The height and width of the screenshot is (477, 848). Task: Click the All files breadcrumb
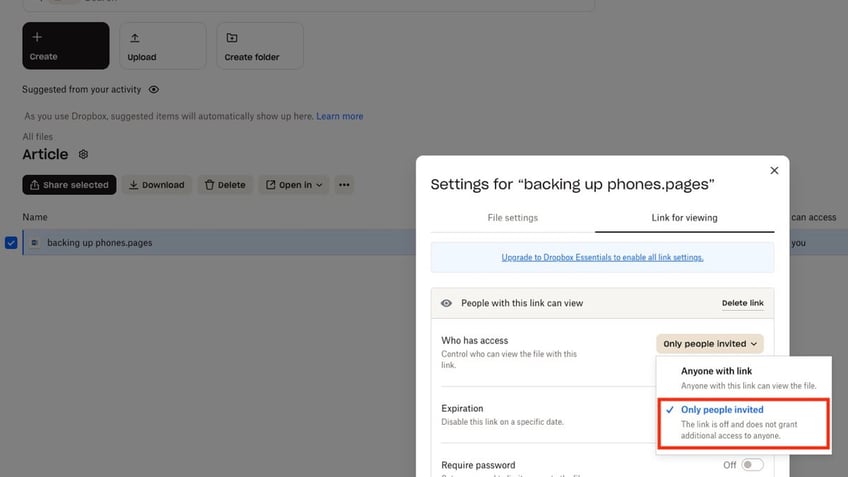click(x=37, y=136)
